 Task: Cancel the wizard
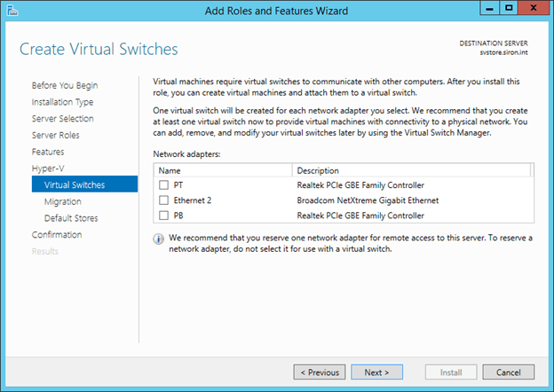coord(508,372)
